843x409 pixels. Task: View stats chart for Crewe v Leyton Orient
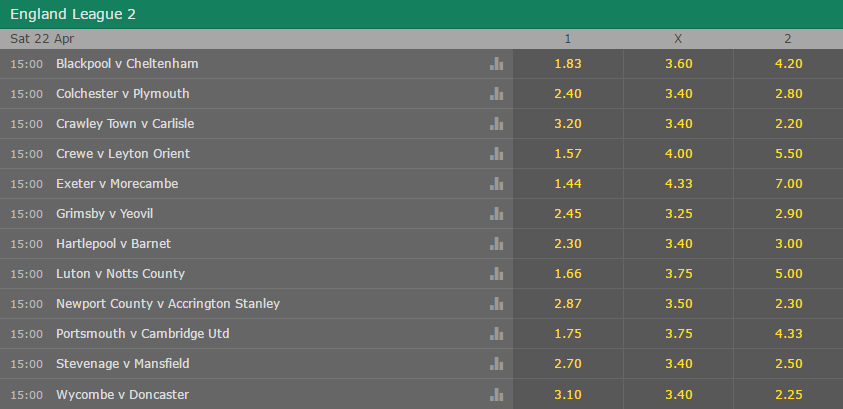pyautogui.click(x=496, y=154)
